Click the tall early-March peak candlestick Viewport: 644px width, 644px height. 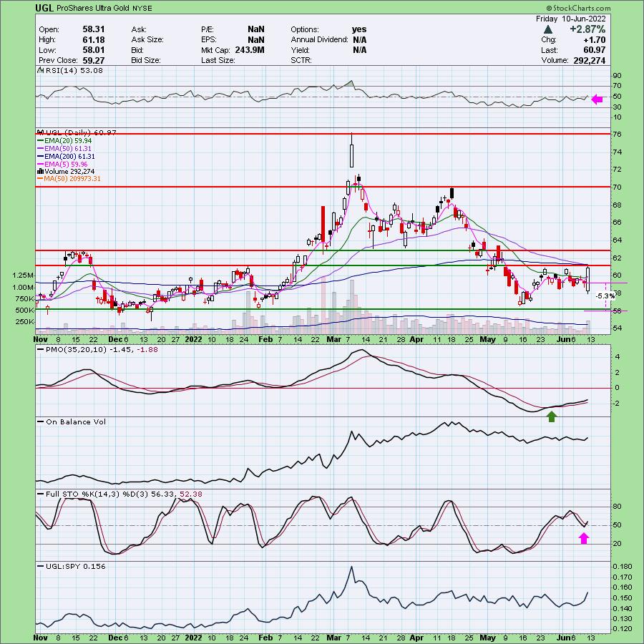(x=351, y=150)
